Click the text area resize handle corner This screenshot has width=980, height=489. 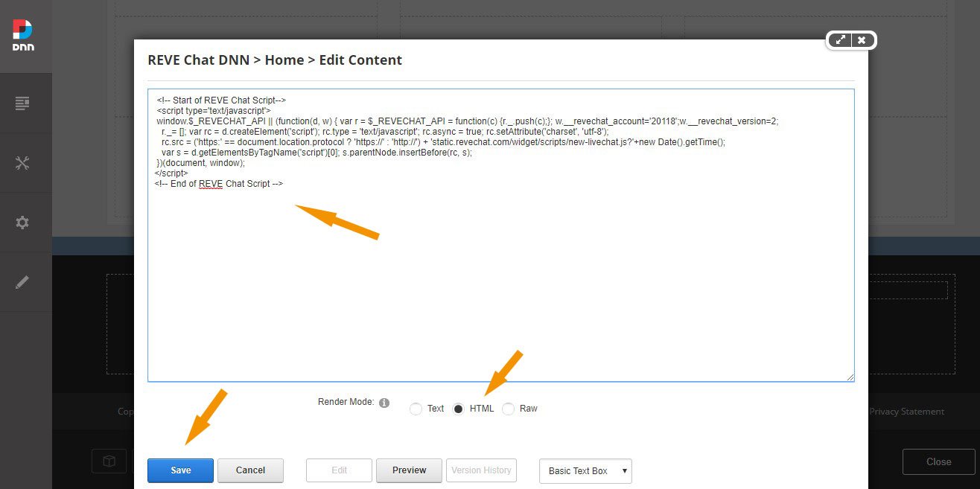tap(850, 377)
